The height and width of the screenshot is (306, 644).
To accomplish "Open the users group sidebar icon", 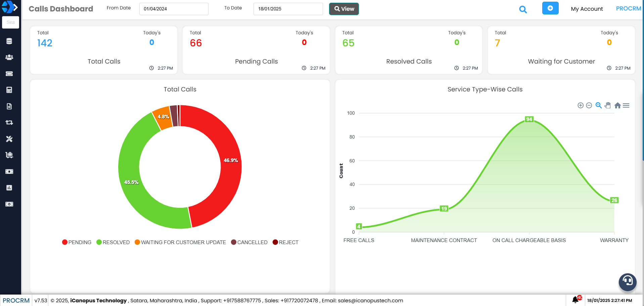I will click(9, 58).
